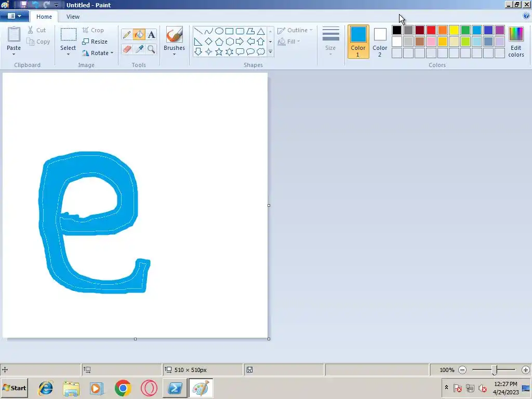Open the shape Outline dropdown
This screenshot has height=399, width=532.
pyautogui.click(x=295, y=30)
